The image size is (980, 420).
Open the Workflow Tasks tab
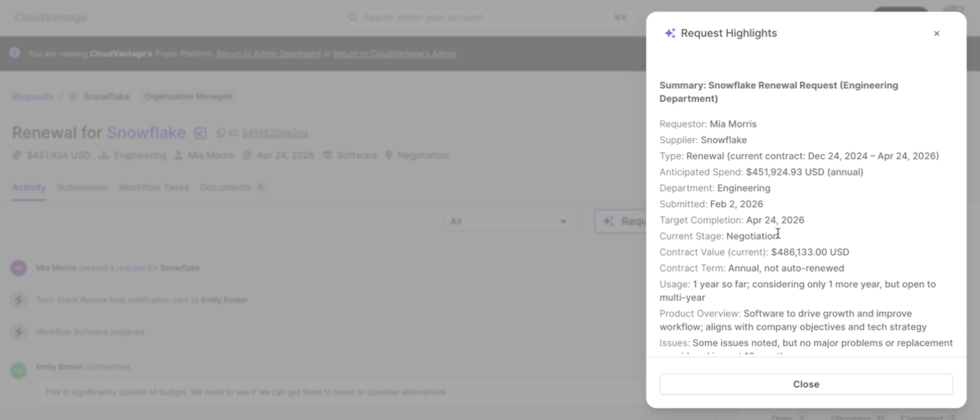(x=154, y=188)
